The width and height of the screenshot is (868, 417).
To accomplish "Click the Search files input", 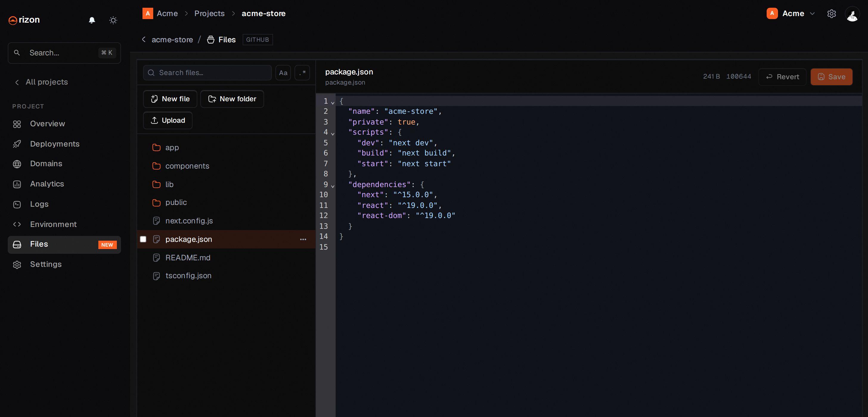I will click(x=207, y=73).
